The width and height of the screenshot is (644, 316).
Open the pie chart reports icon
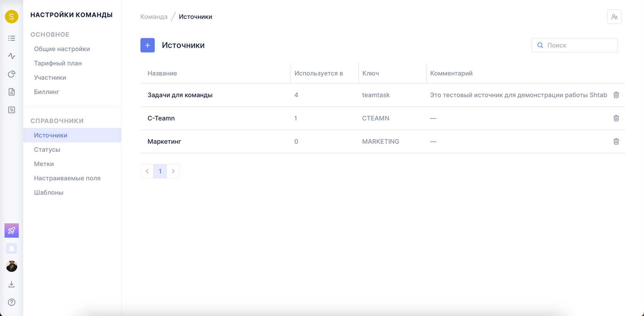[x=12, y=74]
